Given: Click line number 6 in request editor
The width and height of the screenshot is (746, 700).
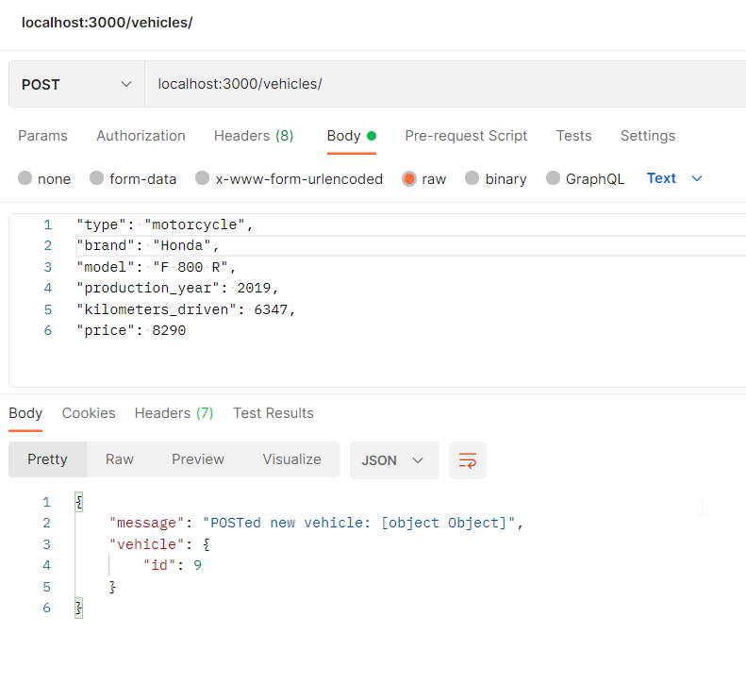Looking at the screenshot, I should coord(47,330).
